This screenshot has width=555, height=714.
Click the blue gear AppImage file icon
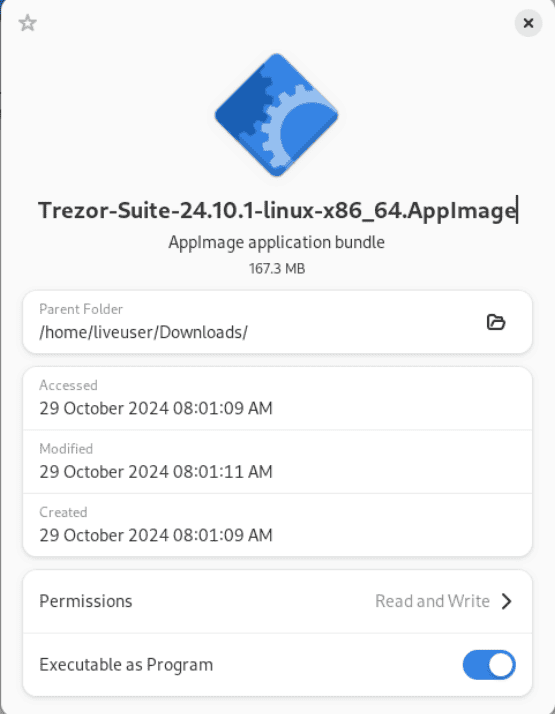276,115
